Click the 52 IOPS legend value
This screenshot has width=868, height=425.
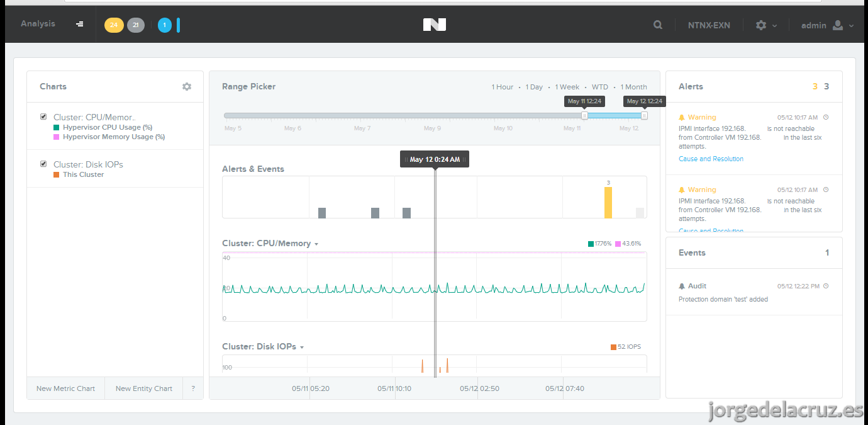pyautogui.click(x=629, y=347)
